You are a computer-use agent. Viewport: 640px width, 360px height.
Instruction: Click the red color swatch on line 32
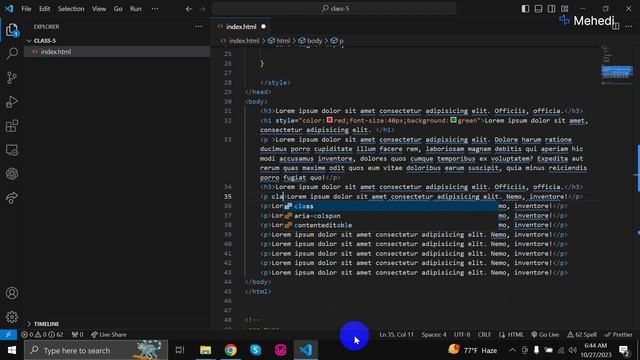[x=330, y=120]
